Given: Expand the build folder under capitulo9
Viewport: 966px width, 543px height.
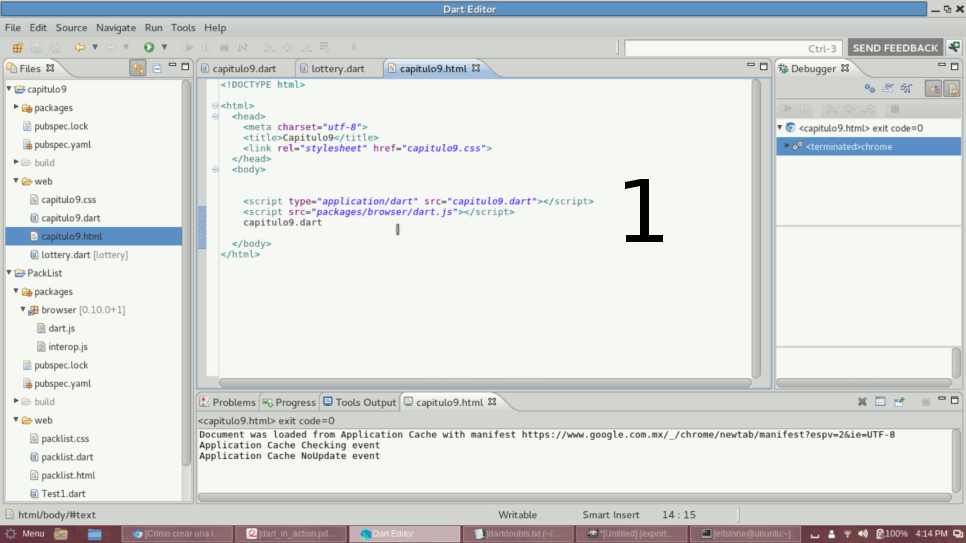Looking at the screenshot, I should [16, 162].
